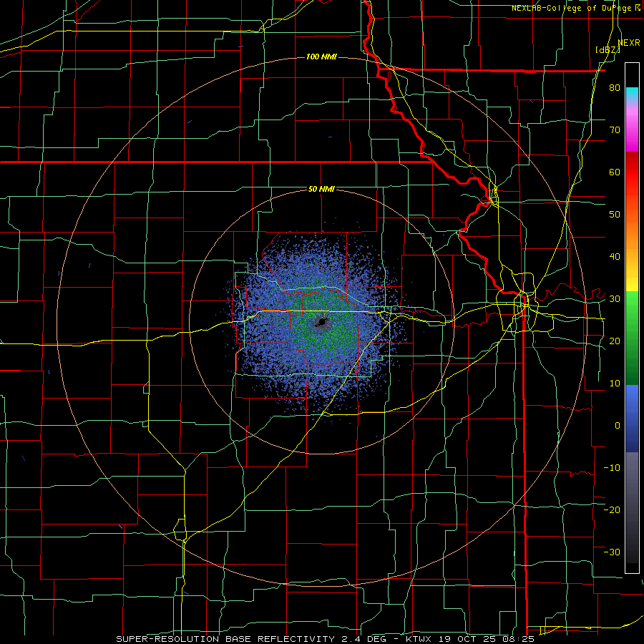The height and width of the screenshot is (644, 644).
Task: Click the -30 value on the dBZ scale
Action: 612,552
